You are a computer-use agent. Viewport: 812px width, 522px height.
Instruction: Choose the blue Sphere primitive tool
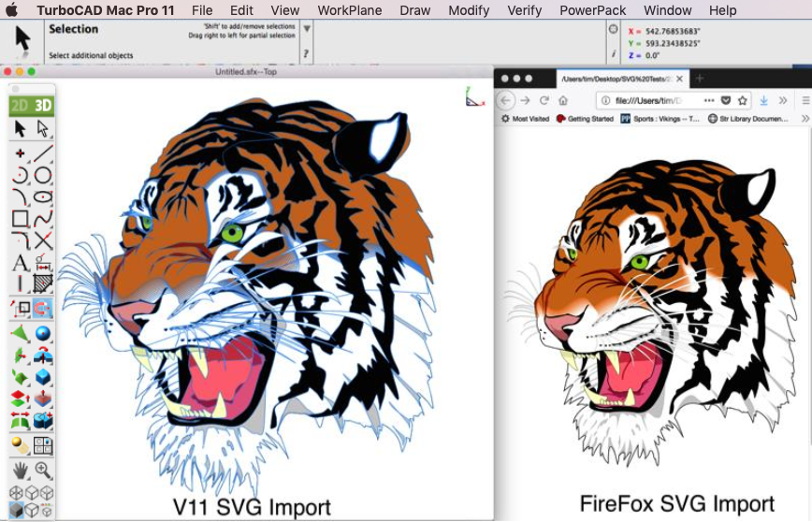[x=42, y=333]
